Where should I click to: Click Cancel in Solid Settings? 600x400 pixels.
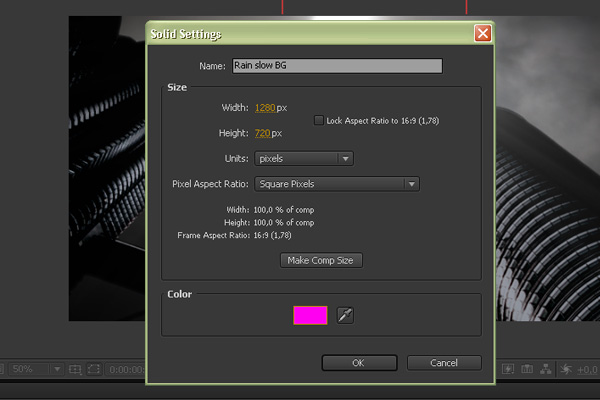tap(444, 363)
